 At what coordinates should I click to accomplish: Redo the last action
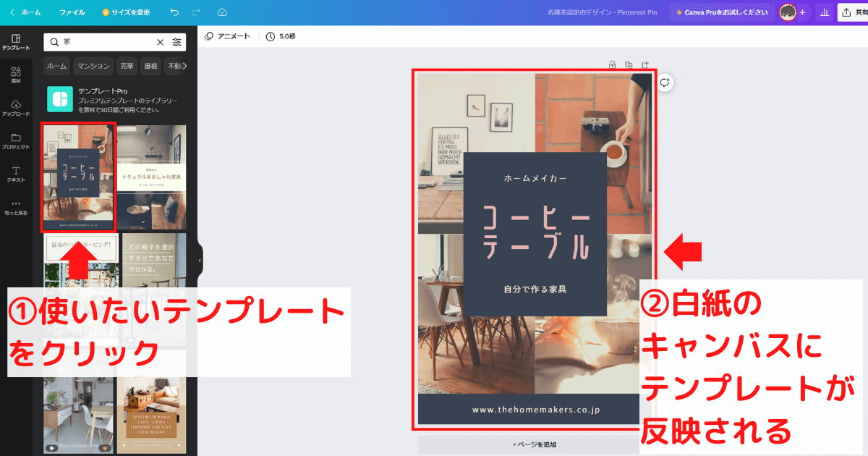pos(195,12)
